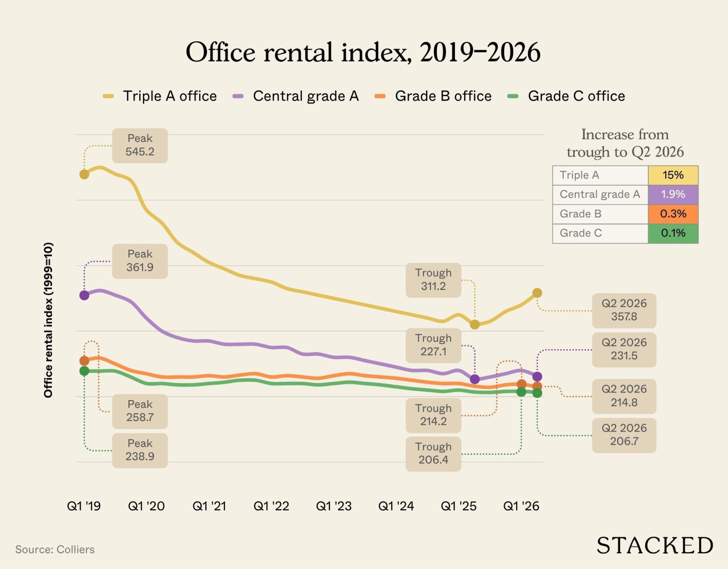Viewport: 728px width, 569px height.
Task: Click the Q1 '25 axis label
Action: click(459, 506)
